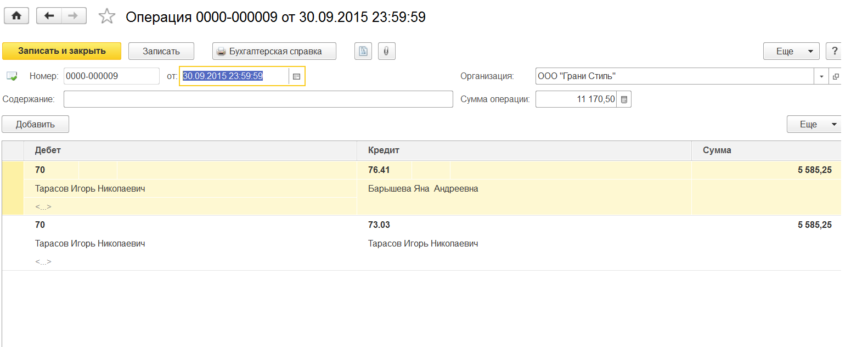Open calculator for Сумма операции
The image size is (868, 347).
624,99
